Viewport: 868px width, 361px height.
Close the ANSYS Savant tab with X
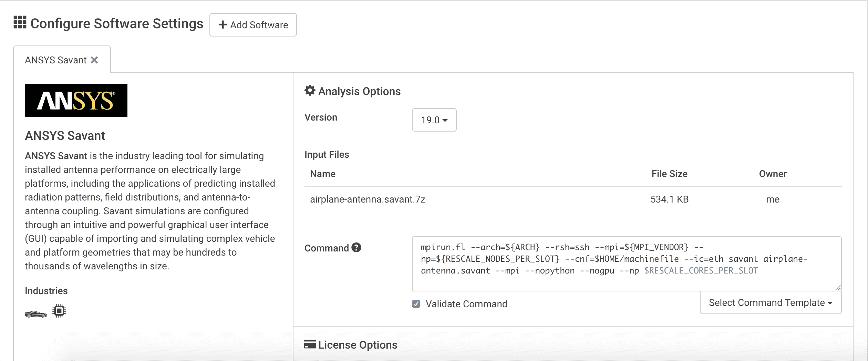pyautogui.click(x=94, y=60)
